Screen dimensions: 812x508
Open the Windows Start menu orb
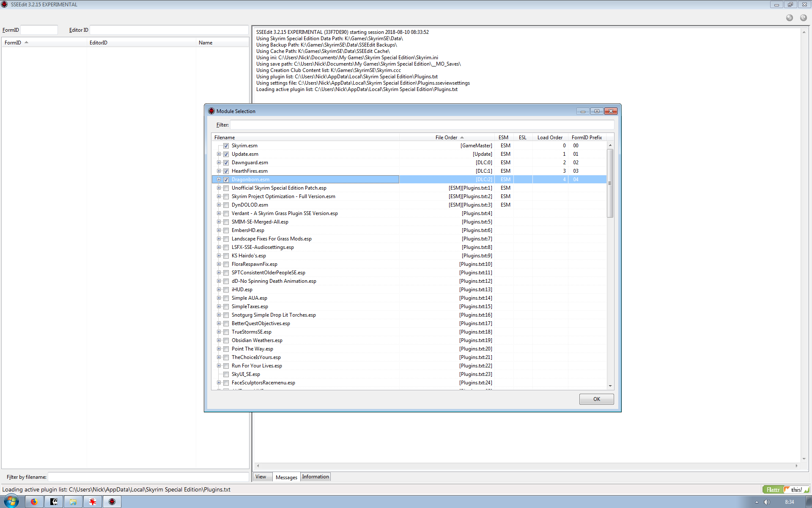click(11, 502)
